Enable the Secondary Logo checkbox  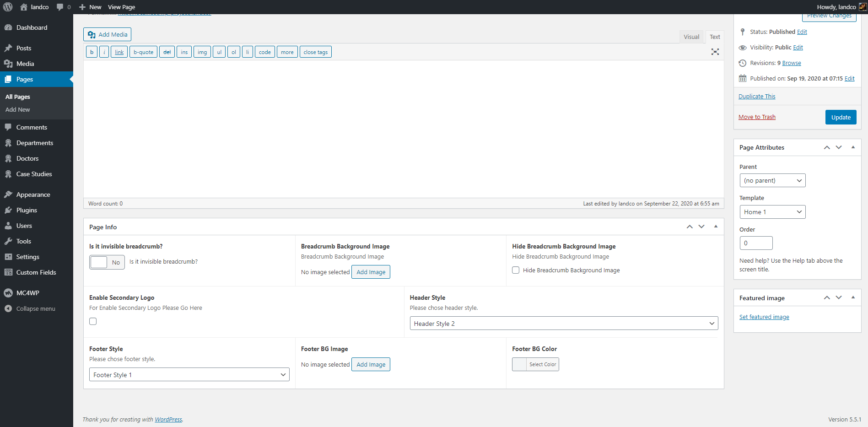click(93, 321)
